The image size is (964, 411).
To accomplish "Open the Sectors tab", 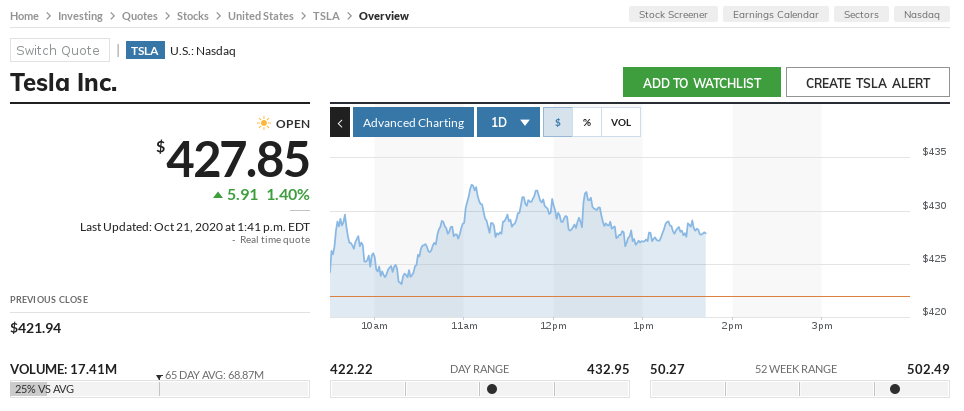I will pos(861,15).
